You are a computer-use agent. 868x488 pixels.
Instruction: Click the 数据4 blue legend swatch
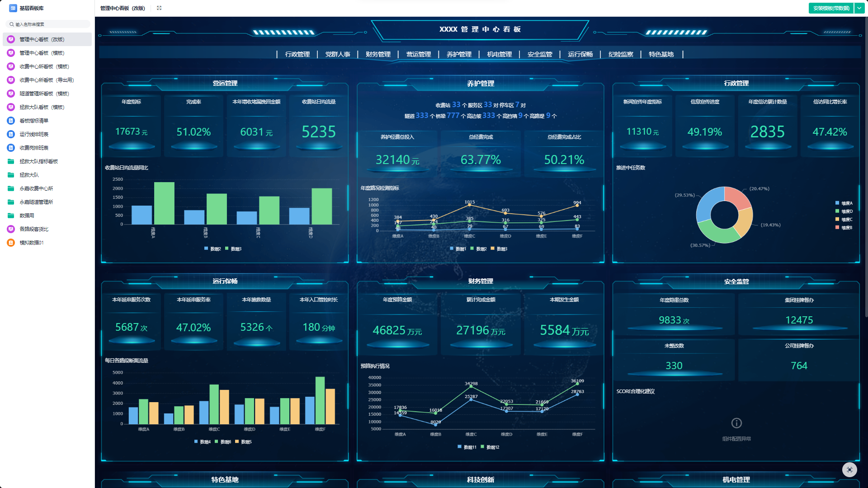click(x=196, y=441)
